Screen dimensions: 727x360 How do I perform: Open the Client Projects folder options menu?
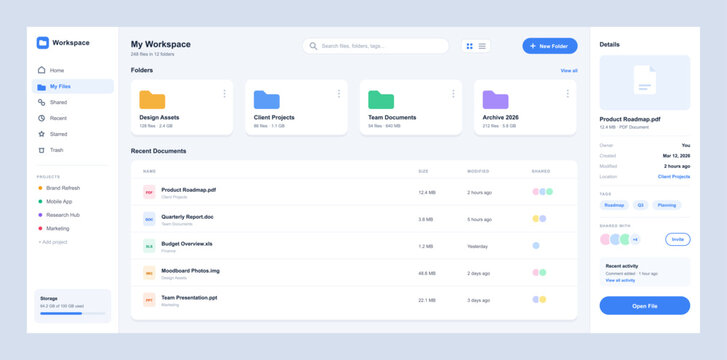point(339,94)
